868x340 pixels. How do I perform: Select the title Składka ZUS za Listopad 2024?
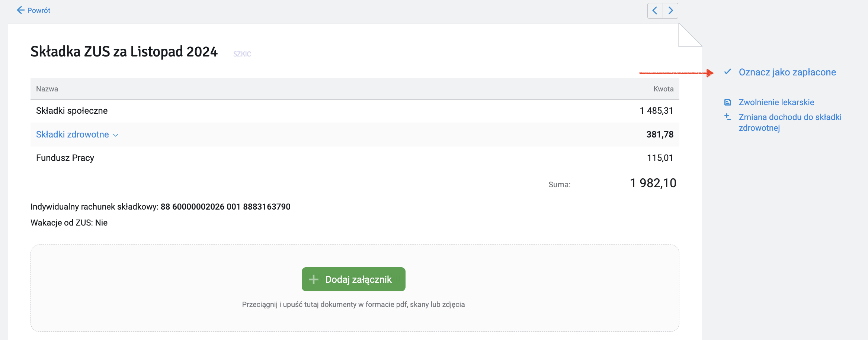(124, 52)
